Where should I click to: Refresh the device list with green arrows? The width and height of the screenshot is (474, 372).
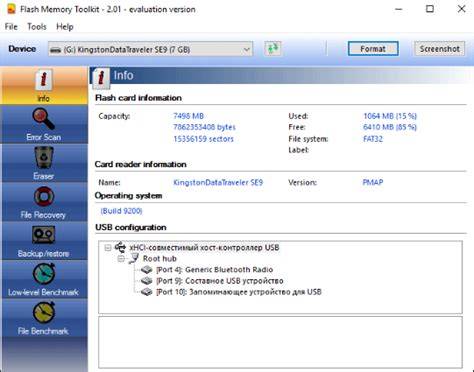[273, 49]
